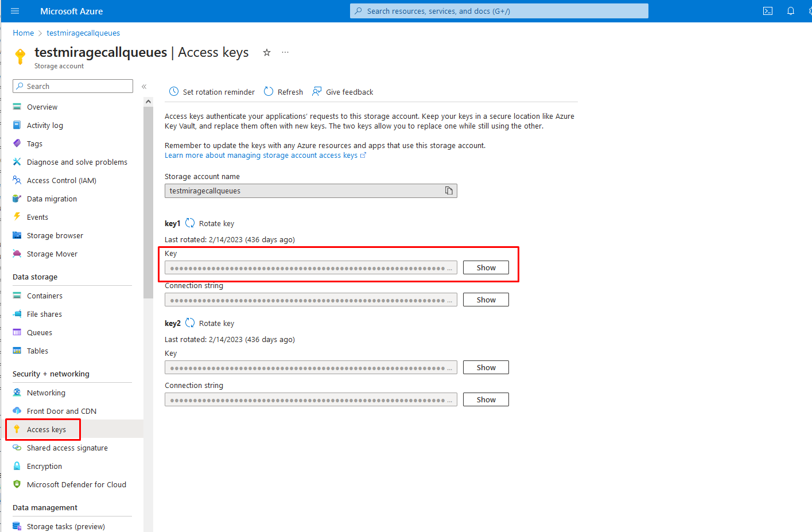Collapse the left navigation with the double chevron
Image resolution: width=812 pixels, height=532 pixels.
pos(144,87)
